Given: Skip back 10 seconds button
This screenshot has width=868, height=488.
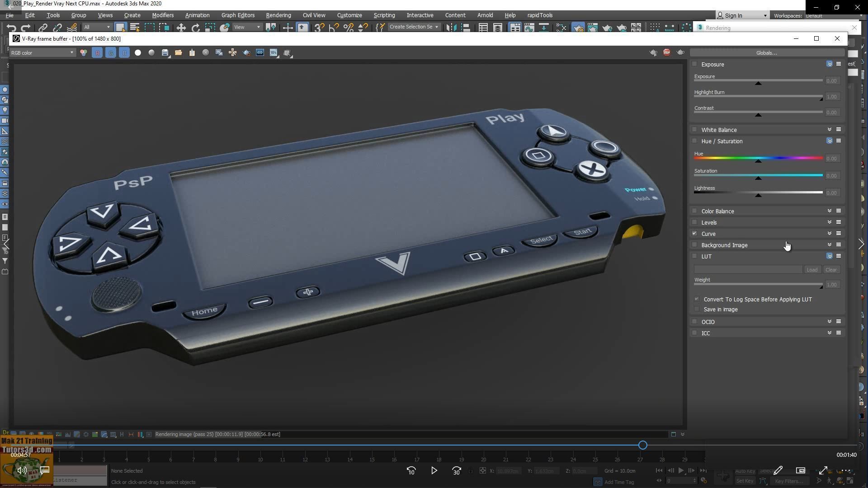Looking at the screenshot, I should (411, 471).
